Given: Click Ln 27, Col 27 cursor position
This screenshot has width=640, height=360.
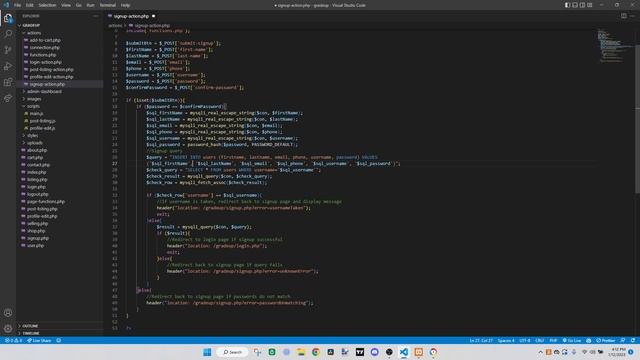Looking at the screenshot, I should [481, 340].
